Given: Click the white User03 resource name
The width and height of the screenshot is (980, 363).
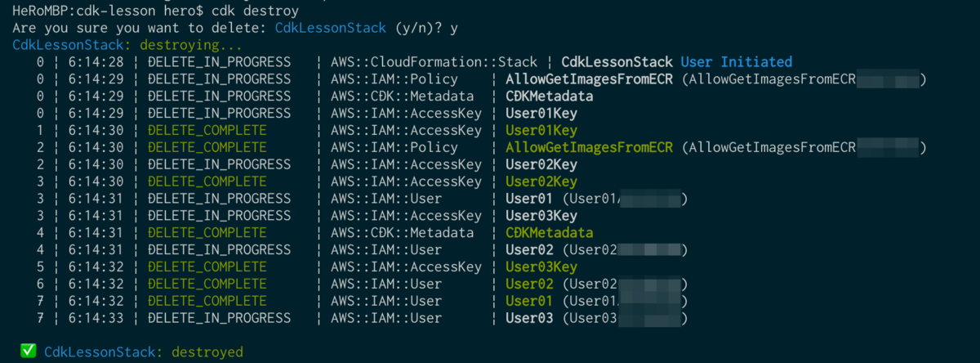Looking at the screenshot, I should (529, 318).
